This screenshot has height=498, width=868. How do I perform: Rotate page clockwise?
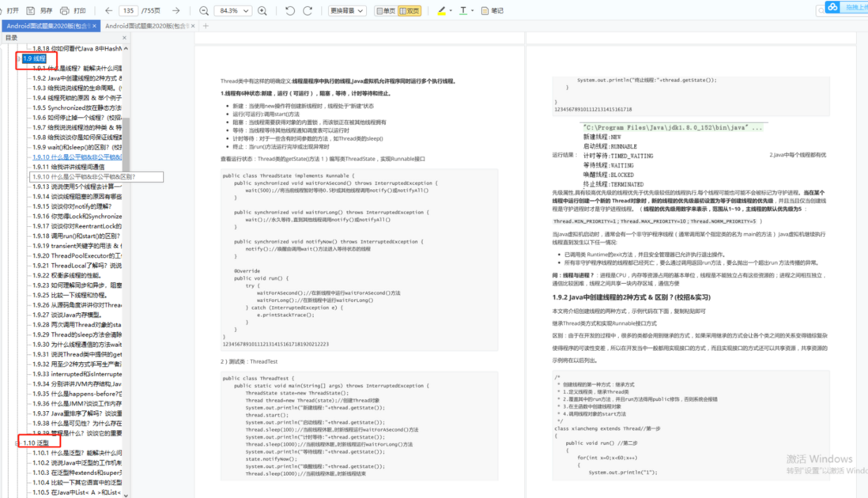[308, 10]
